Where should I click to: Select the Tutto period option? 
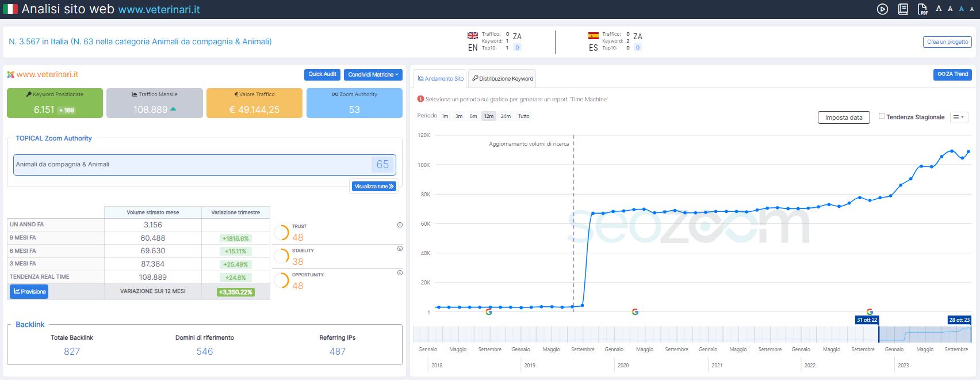point(523,116)
